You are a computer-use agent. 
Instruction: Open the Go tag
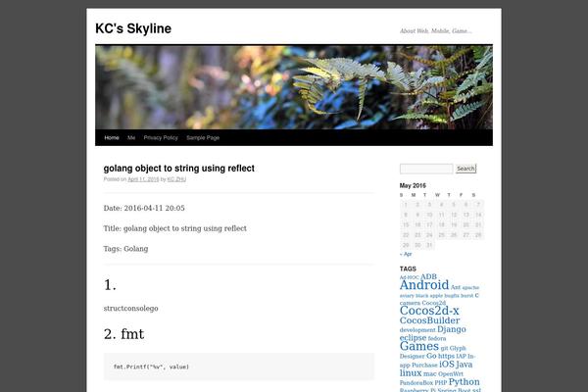coord(431,356)
